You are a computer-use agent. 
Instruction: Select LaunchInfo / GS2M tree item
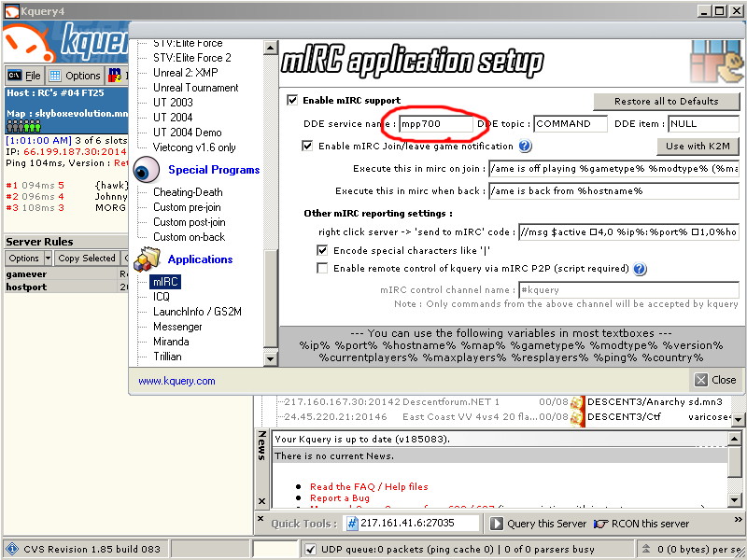197,312
